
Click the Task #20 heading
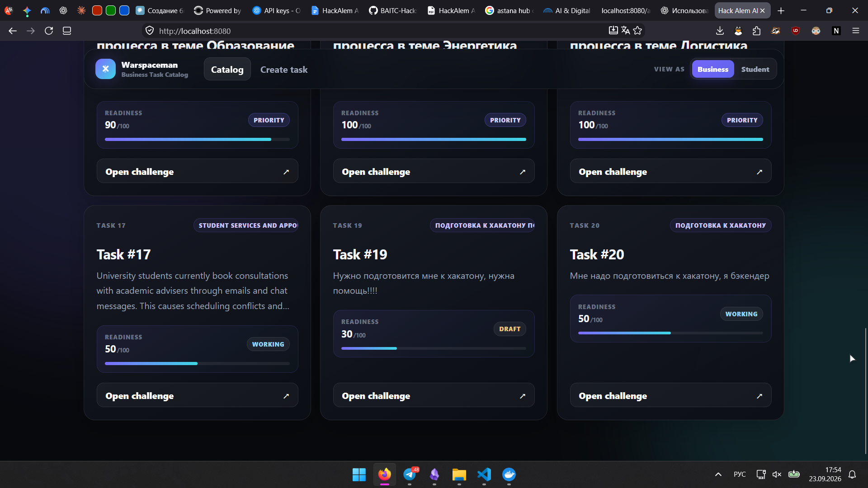[x=597, y=254]
